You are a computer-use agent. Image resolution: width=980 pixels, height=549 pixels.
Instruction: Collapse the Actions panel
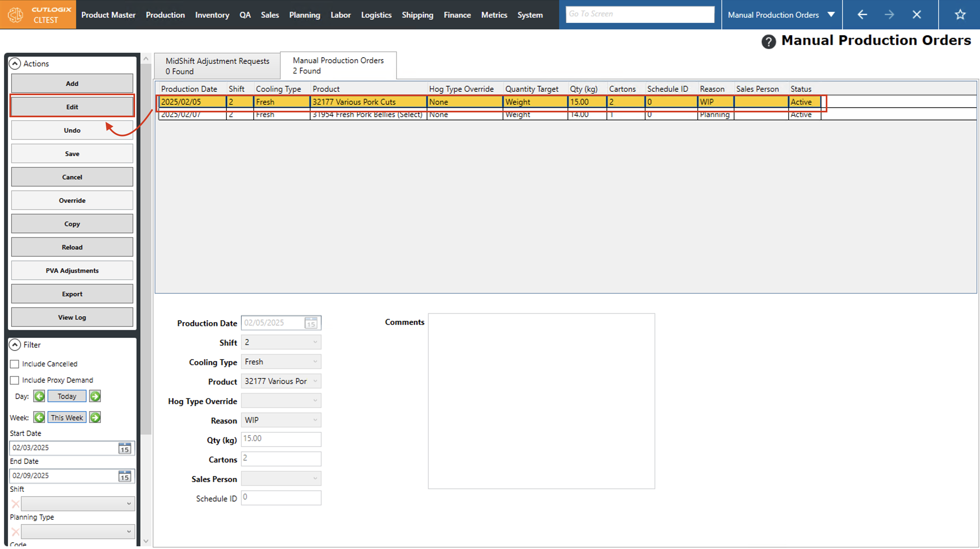15,64
